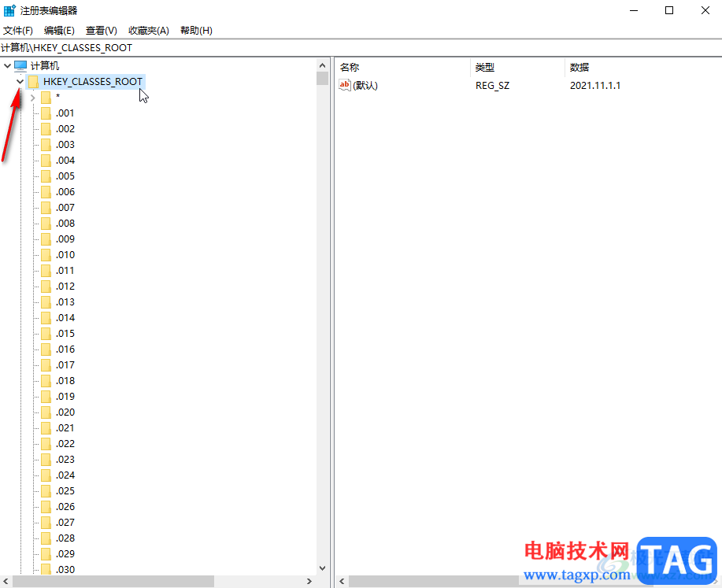
Task: Click the .017 key folder icon
Action: pos(46,365)
